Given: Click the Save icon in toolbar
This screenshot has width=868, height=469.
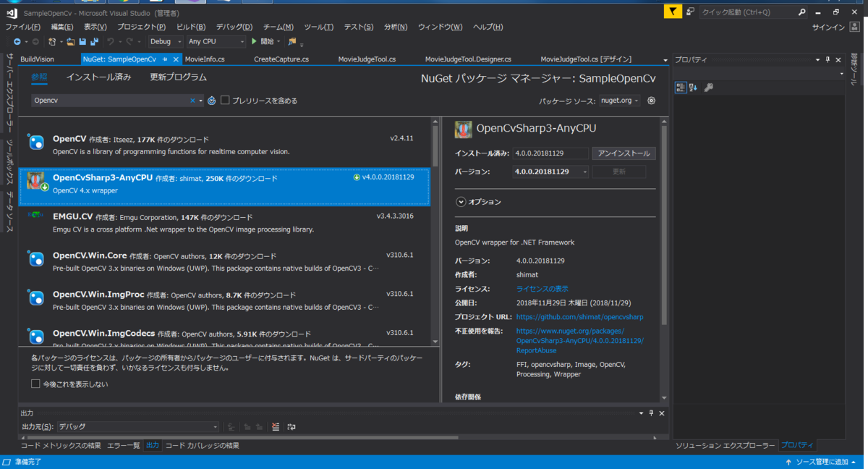Looking at the screenshot, I should [82, 41].
